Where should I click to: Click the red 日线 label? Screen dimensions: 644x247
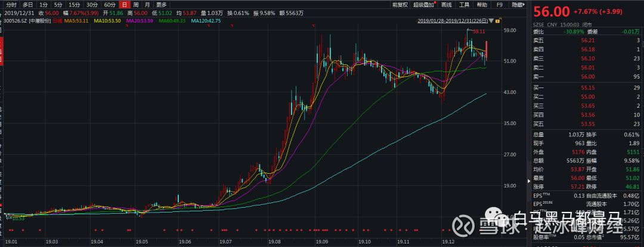click(x=56, y=20)
